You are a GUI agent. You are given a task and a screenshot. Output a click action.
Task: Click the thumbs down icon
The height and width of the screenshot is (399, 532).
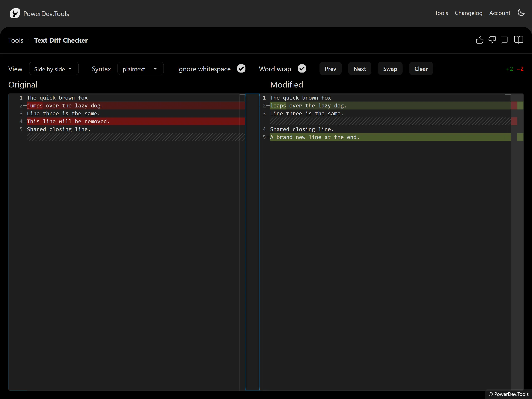pos(492,40)
